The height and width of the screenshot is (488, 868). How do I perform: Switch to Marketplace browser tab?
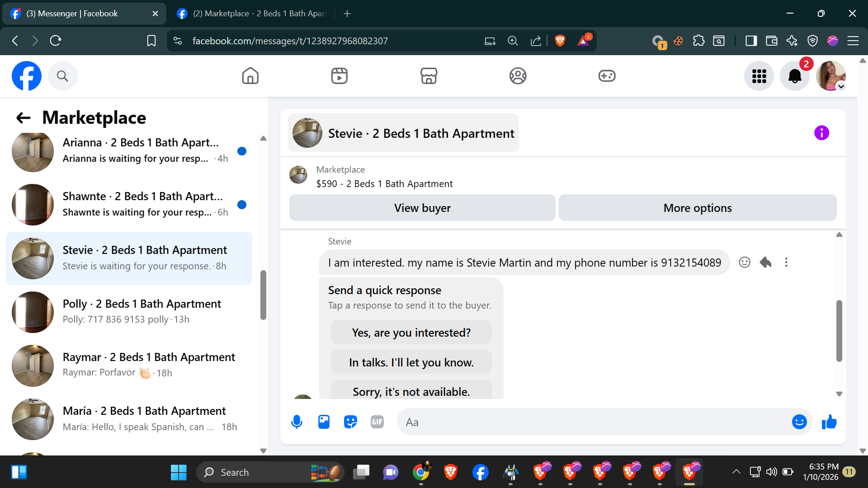(x=251, y=14)
